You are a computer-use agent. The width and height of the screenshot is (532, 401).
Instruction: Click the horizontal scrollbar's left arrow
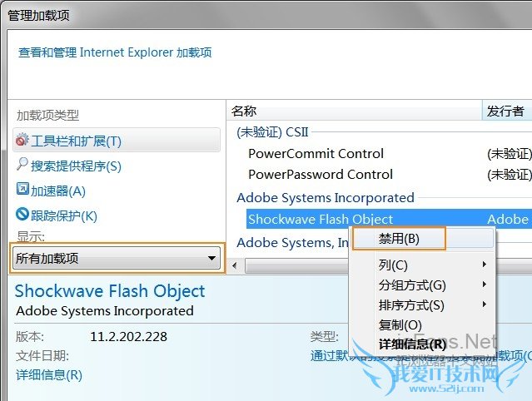233,265
